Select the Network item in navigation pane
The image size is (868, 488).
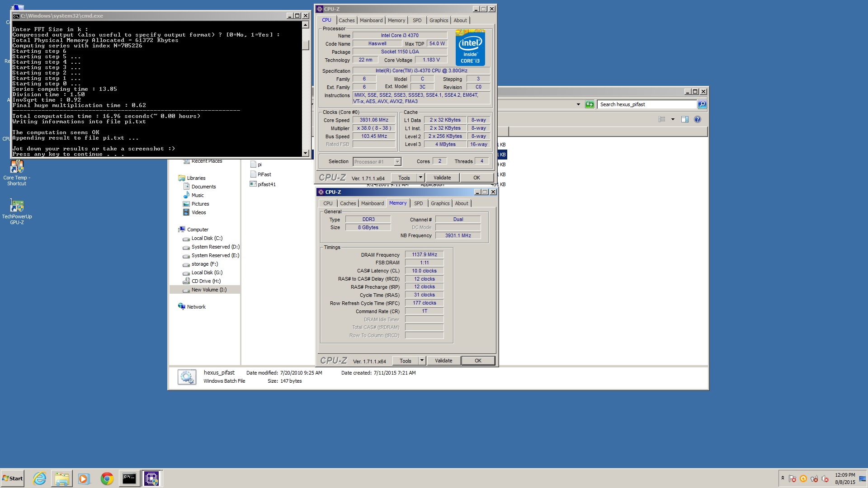[192, 307]
